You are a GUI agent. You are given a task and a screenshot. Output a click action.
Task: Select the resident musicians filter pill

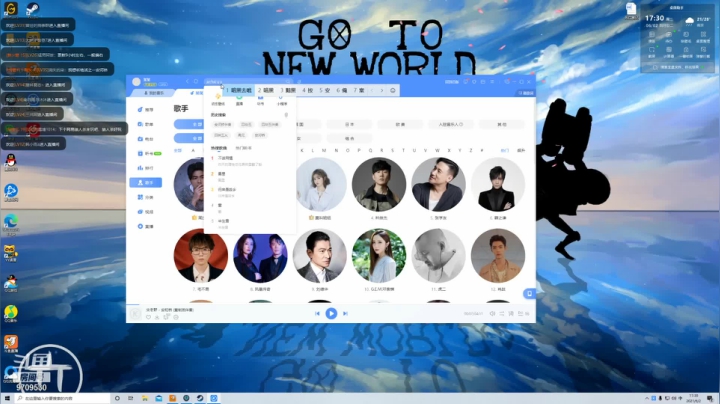(x=450, y=124)
